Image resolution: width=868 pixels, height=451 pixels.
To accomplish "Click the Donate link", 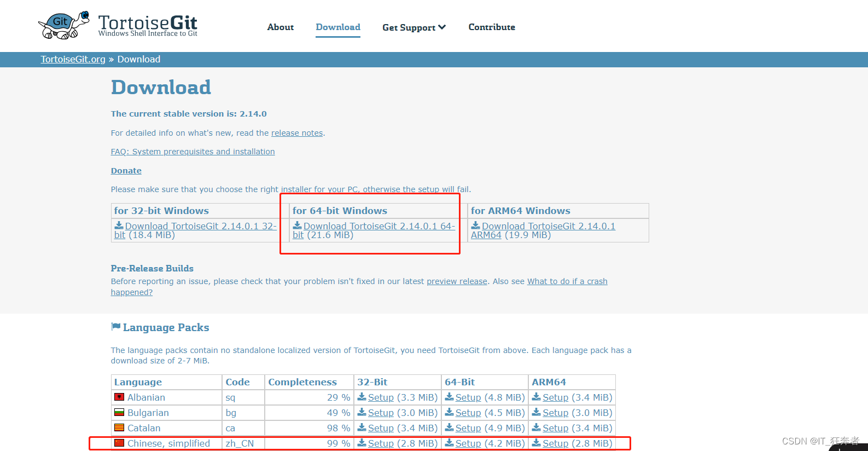I will 126,171.
